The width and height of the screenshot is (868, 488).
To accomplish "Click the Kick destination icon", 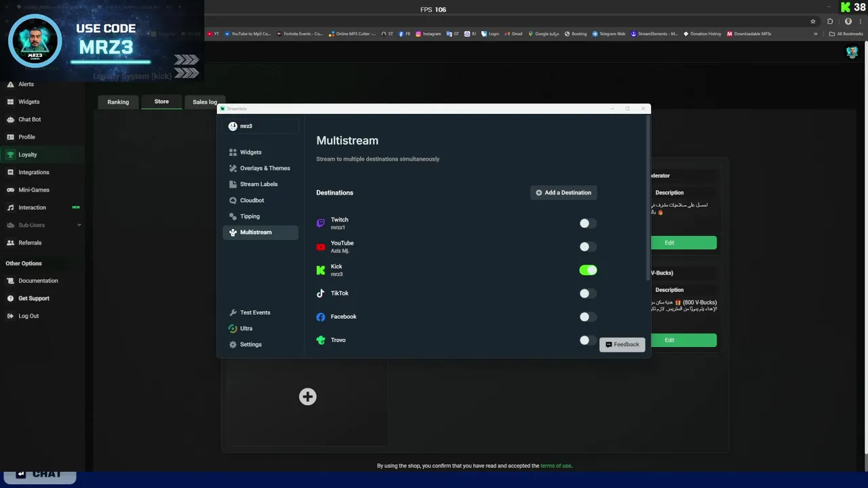I will click(x=321, y=270).
